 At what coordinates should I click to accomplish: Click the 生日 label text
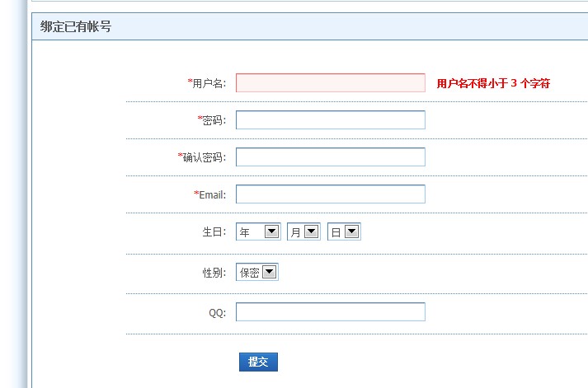pos(214,232)
